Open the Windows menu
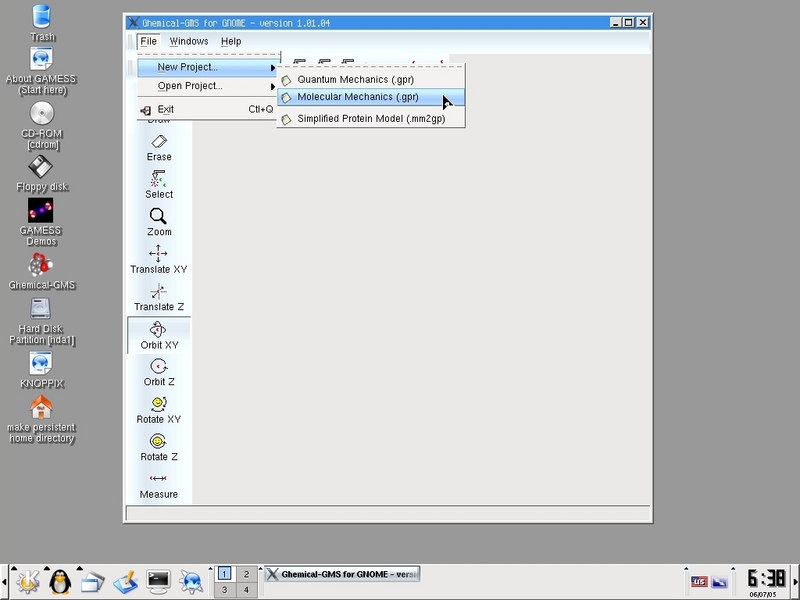Image resolution: width=800 pixels, height=600 pixels. (x=188, y=41)
